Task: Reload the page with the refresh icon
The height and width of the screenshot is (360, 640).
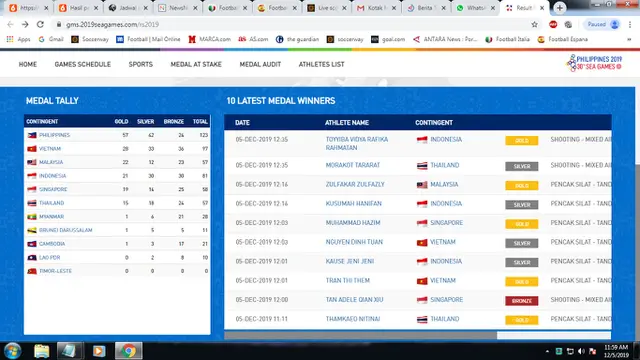Action: [40, 24]
